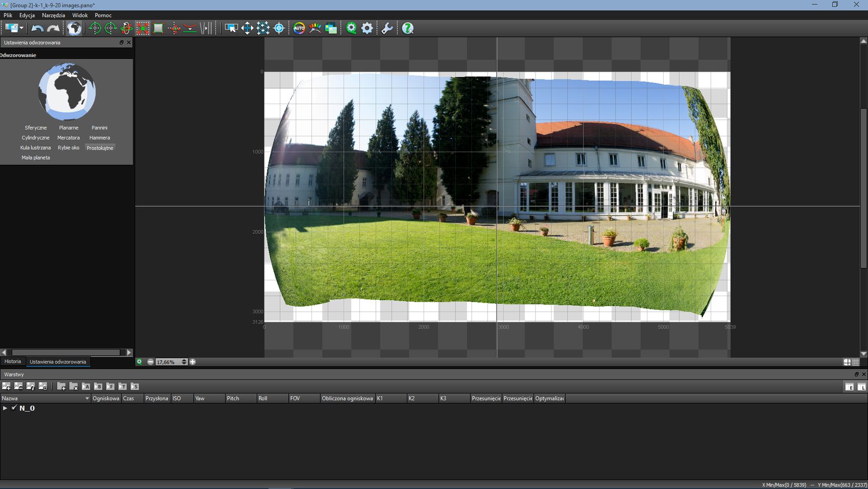Select Rybie oko projection
Viewport: 868px width, 489px height.
pos(69,148)
